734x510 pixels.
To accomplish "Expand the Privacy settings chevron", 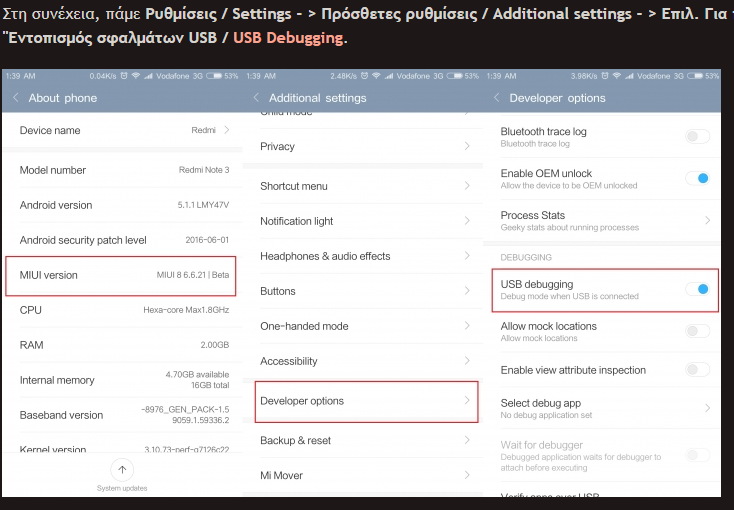I will (467, 147).
